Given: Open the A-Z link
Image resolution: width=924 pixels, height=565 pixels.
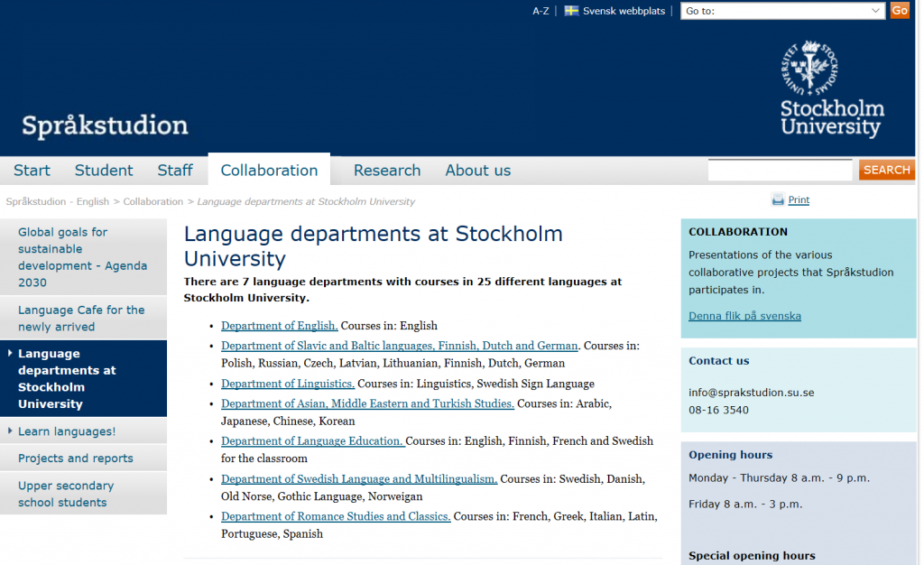Looking at the screenshot, I should pyautogui.click(x=541, y=11).
